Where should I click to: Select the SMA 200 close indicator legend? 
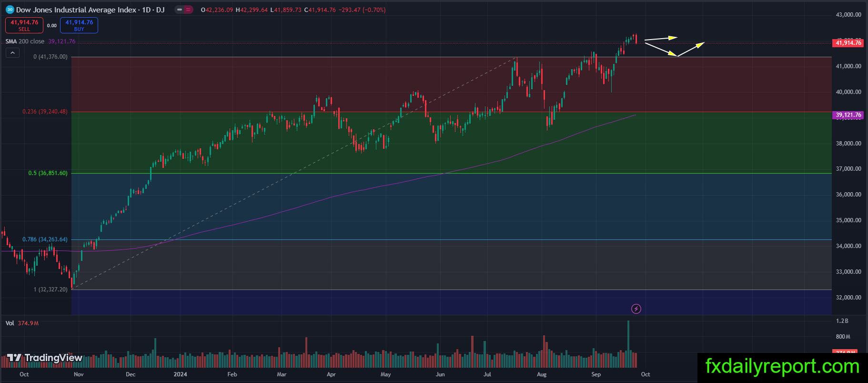[x=40, y=41]
